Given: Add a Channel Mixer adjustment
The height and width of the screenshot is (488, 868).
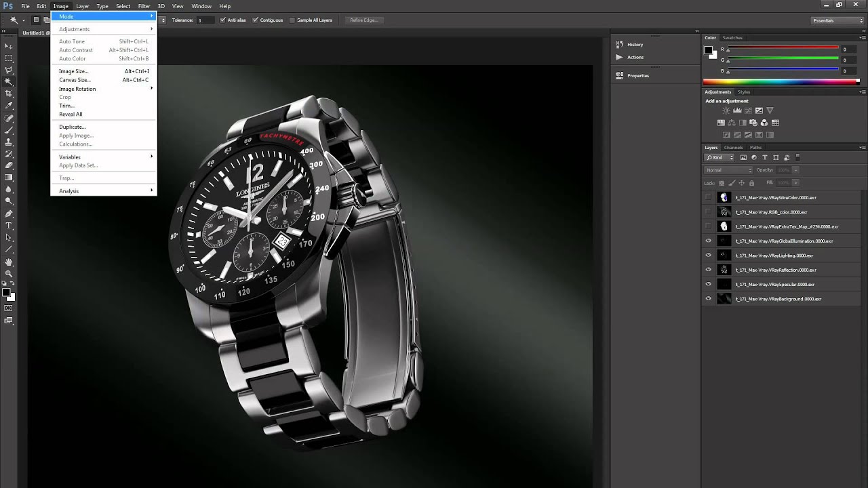Looking at the screenshot, I should pos(765,123).
